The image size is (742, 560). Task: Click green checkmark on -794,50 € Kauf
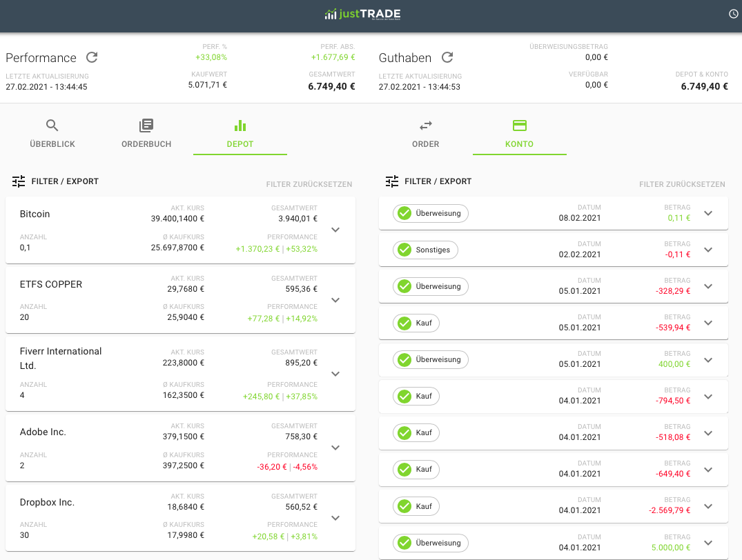(404, 396)
